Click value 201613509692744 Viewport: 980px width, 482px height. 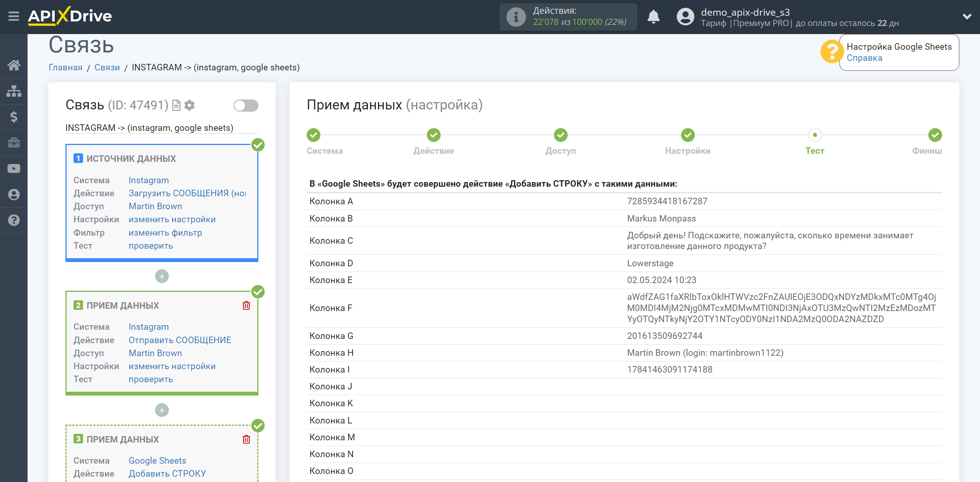coord(665,336)
